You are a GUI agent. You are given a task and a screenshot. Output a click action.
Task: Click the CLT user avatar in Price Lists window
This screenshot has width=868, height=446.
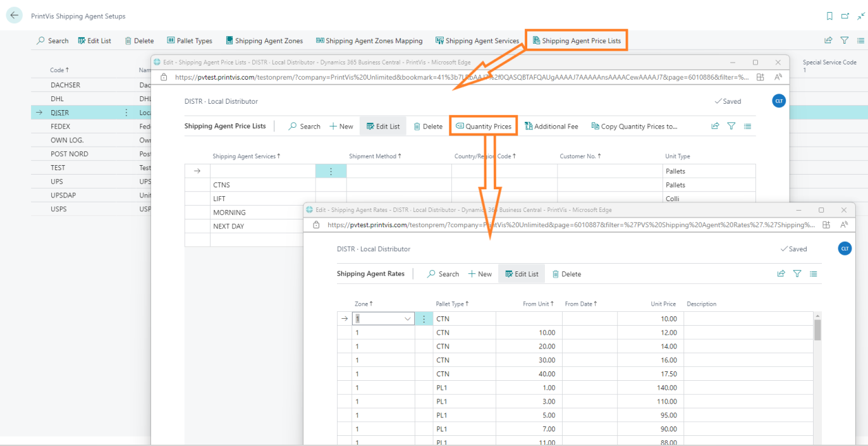pos(779,101)
